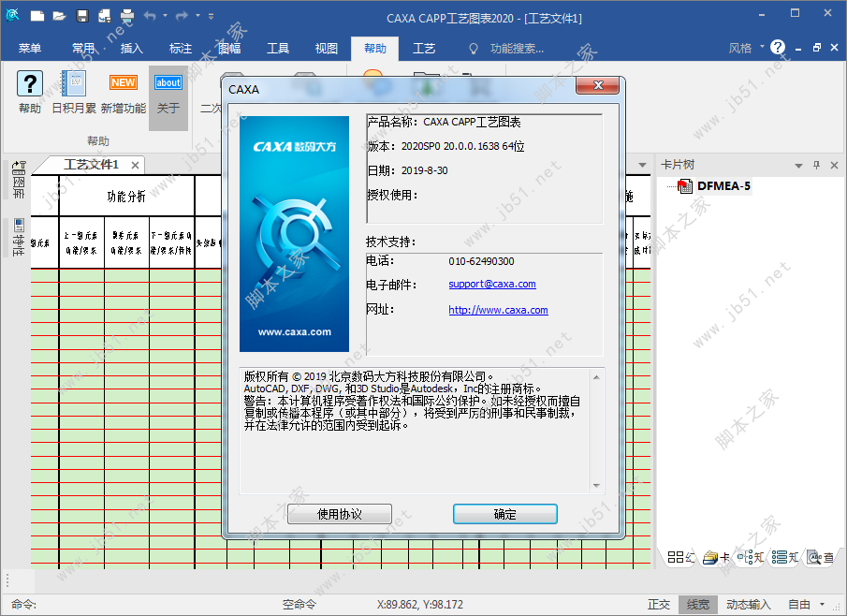Toggle 正交 ortho mode in status bar

click(x=659, y=605)
